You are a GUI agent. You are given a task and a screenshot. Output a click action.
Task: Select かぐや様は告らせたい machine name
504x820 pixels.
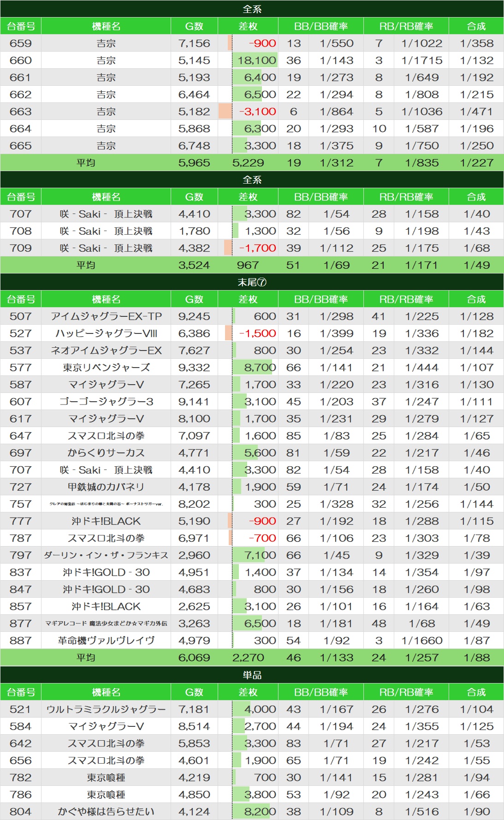pyautogui.click(x=106, y=812)
